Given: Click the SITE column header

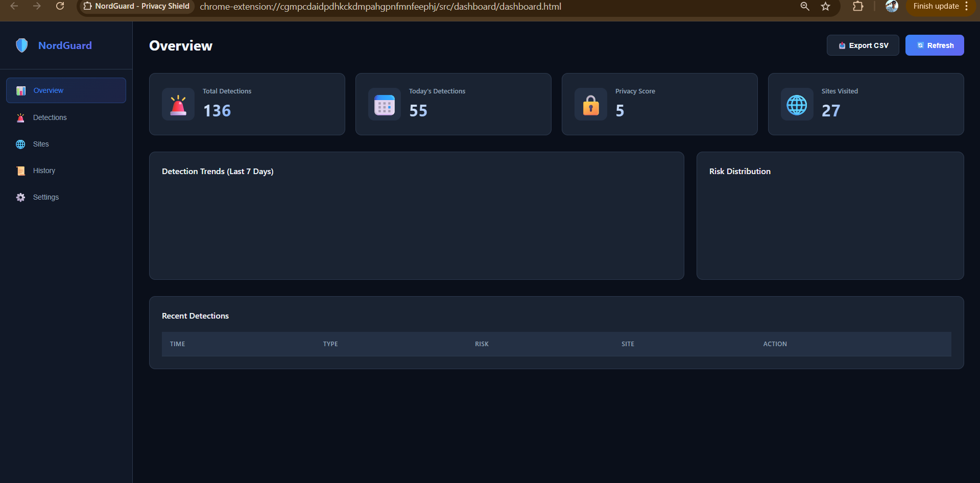Looking at the screenshot, I should tap(628, 344).
